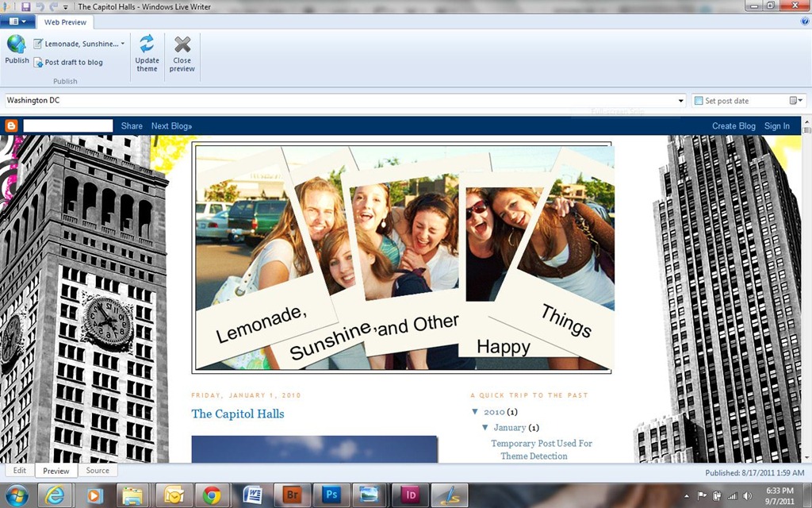Open the post date calendar picker
This screenshot has height=508, width=812.
click(796, 101)
